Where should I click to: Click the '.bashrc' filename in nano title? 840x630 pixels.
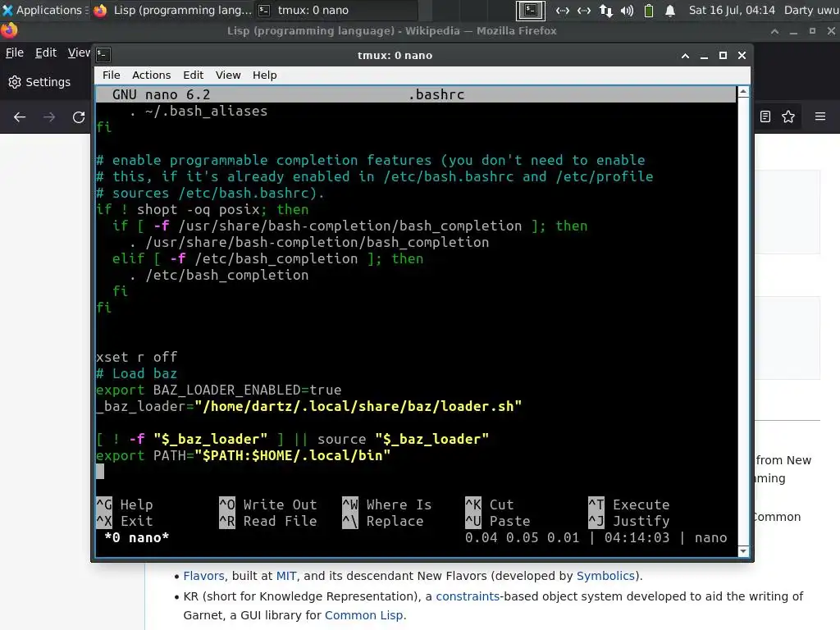coord(436,94)
